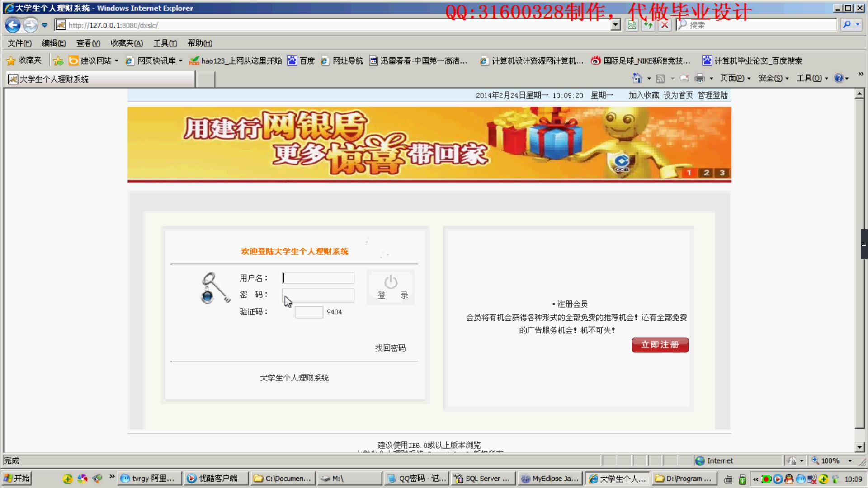
Task: Switch to QQ密码 记事本 taskbar window
Action: pyautogui.click(x=416, y=479)
